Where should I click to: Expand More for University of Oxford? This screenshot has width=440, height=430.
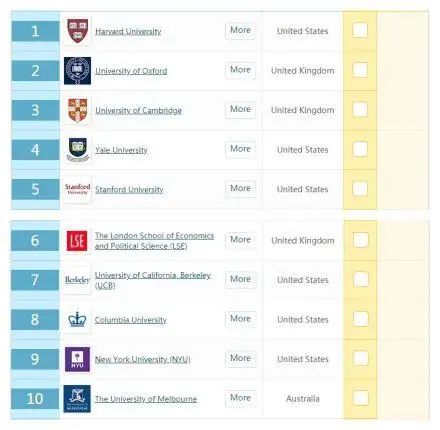240,70
